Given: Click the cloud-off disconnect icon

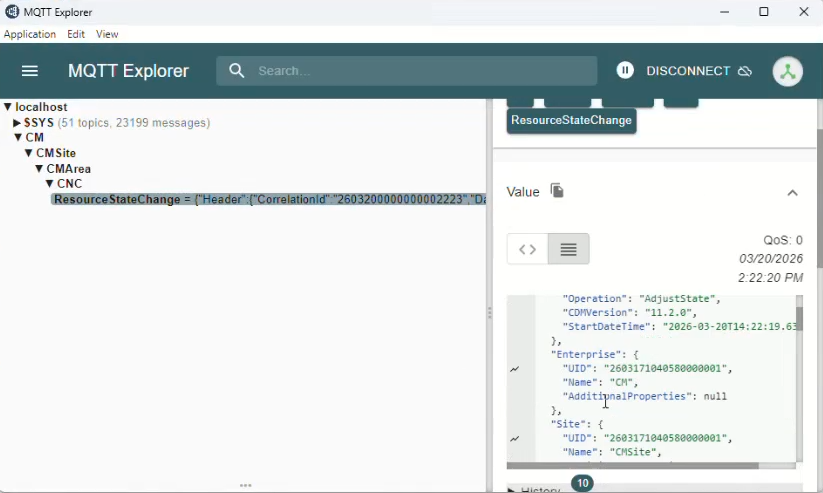Looking at the screenshot, I should pyautogui.click(x=745, y=71).
